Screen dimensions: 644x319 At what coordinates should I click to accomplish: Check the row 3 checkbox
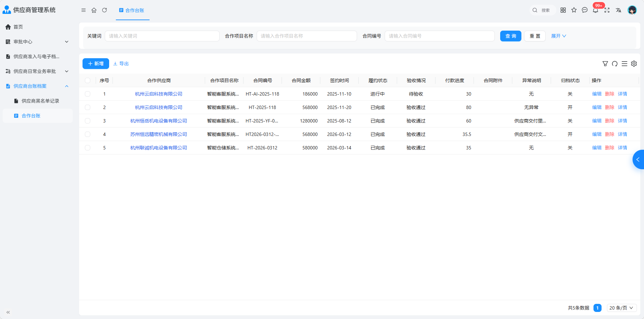88,121
